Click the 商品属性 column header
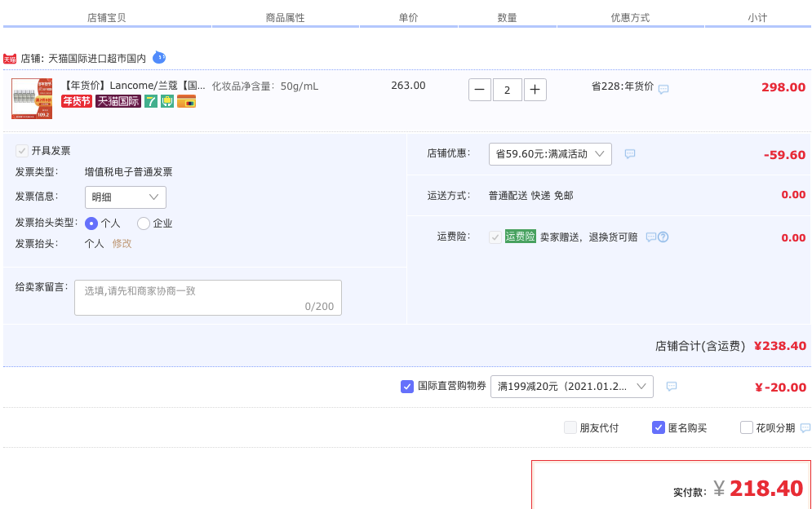812x509 pixels. (x=285, y=18)
